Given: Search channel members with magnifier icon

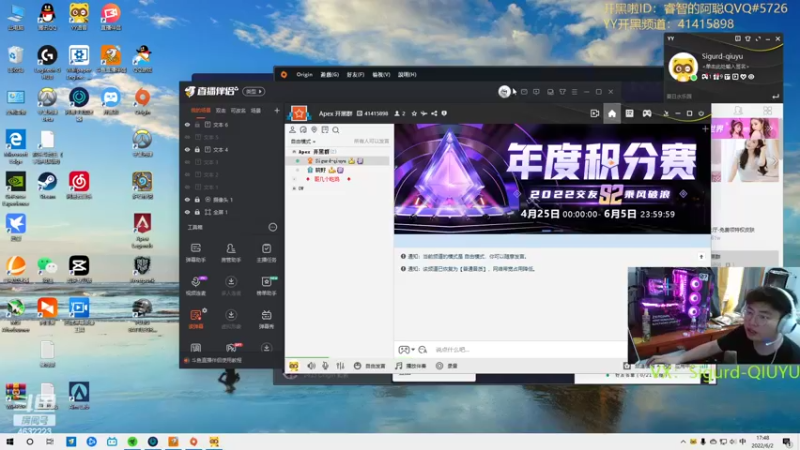Looking at the screenshot, I should (336, 130).
